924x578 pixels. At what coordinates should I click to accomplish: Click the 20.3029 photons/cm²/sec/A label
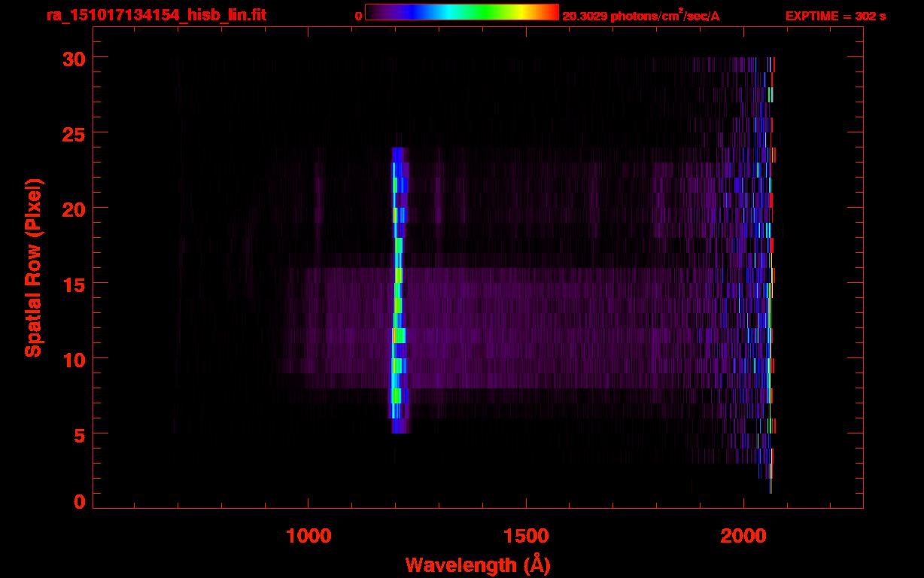tap(641, 16)
